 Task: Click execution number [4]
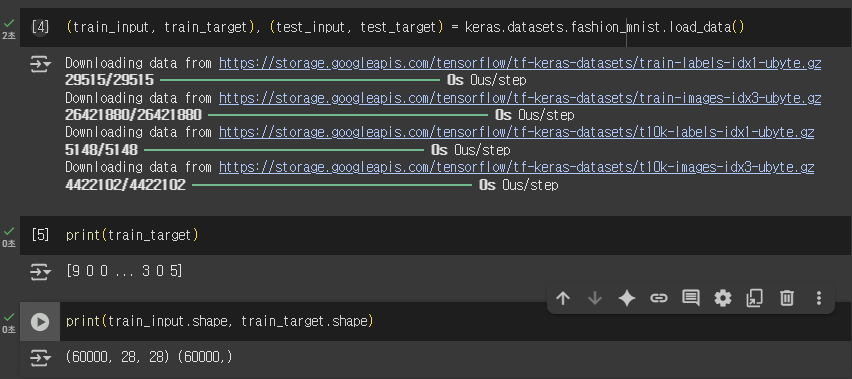coord(40,27)
